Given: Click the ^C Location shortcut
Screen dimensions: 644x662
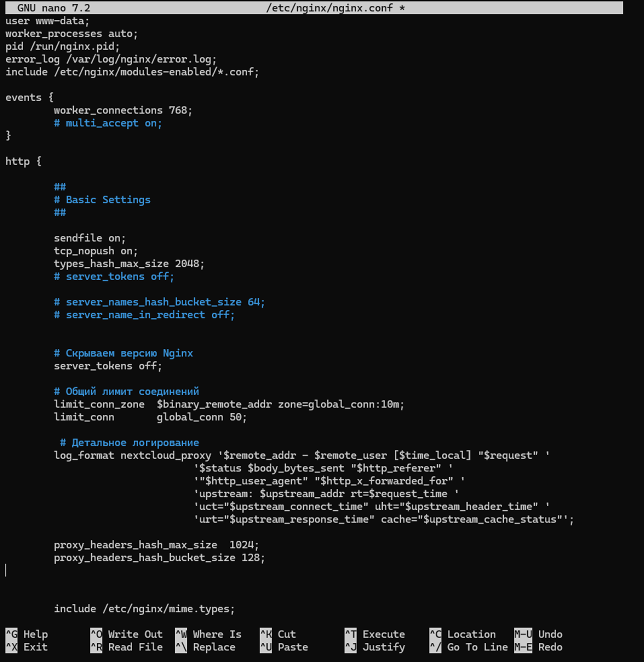Looking at the screenshot, I should click(463, 634).
